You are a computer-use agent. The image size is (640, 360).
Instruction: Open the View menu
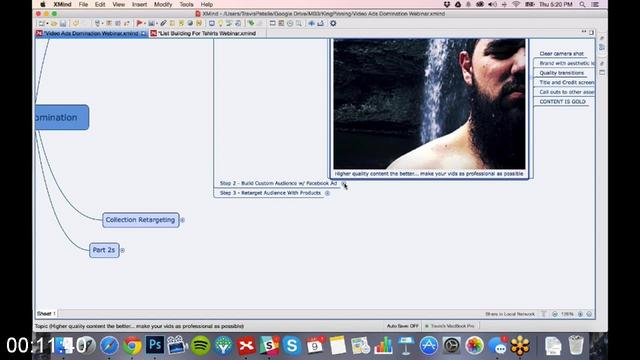[118, 4]
